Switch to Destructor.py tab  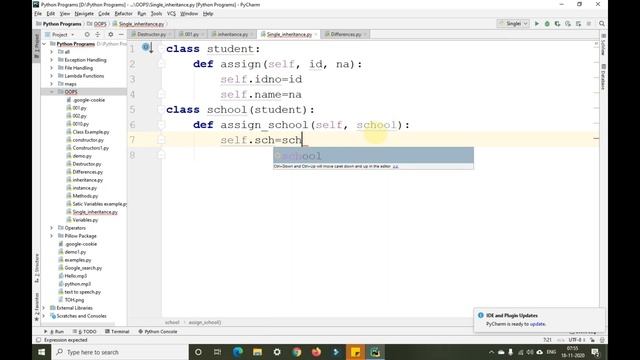pos(151,34)
